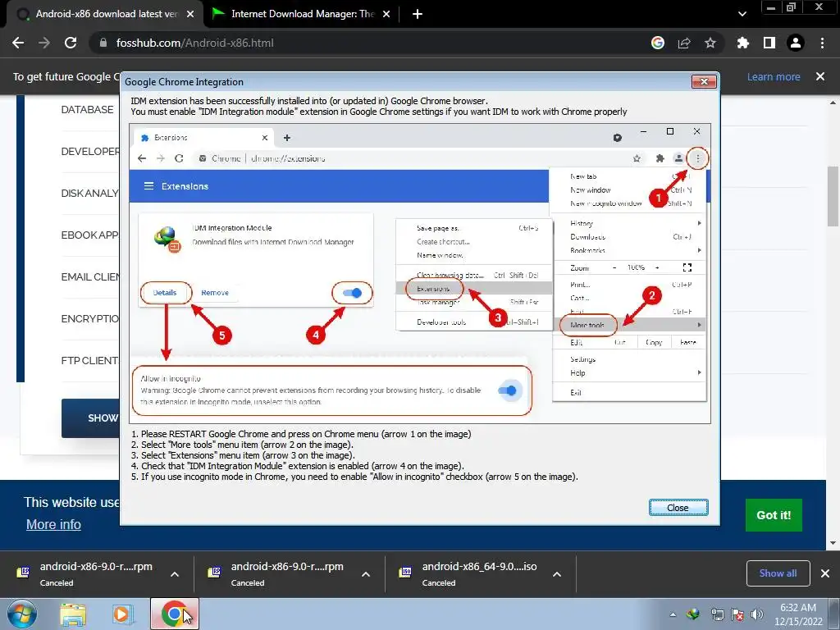
Task: Click the page vertical scrollbar thumb
Action: pos(833,196)
